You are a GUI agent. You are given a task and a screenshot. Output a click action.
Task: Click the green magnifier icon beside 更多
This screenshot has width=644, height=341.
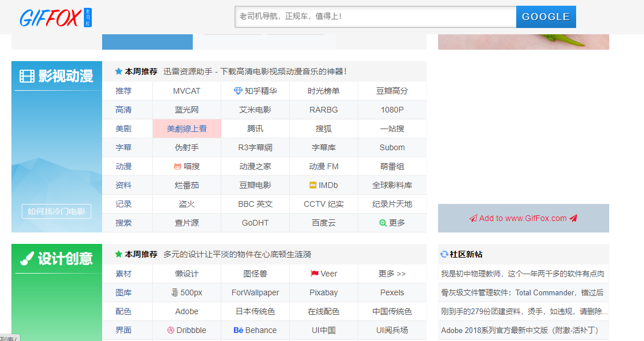pyautogui.click(x=383, y=223)
